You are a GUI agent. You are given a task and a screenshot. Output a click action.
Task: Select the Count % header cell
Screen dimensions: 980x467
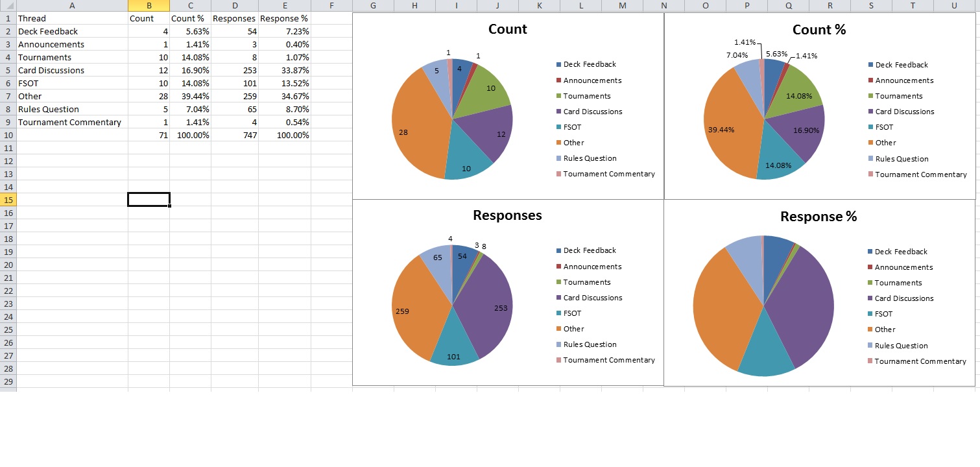(x=191, y=18)
